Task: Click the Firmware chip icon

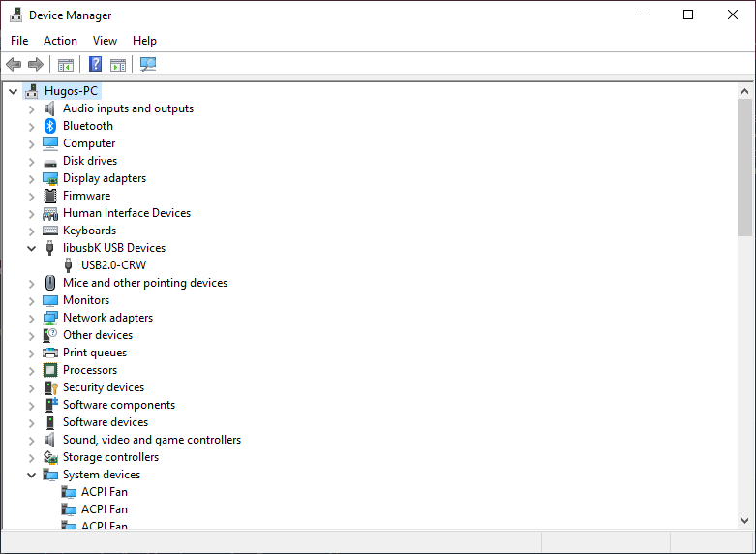Action: click(50, 196)
